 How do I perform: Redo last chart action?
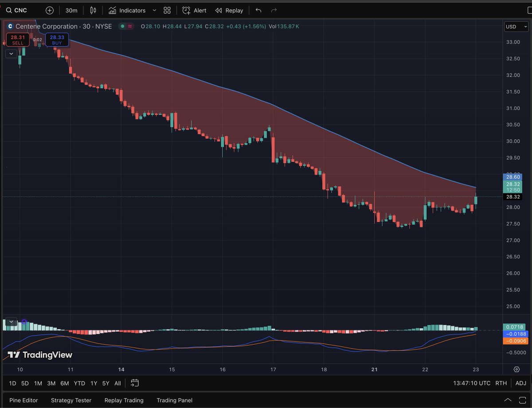point(274,10)
